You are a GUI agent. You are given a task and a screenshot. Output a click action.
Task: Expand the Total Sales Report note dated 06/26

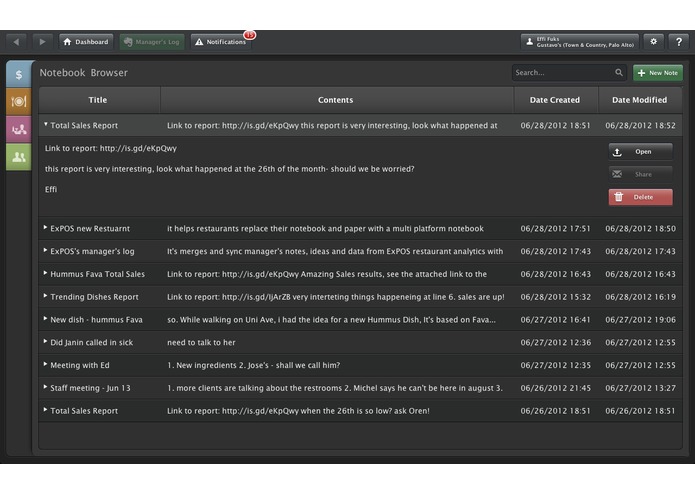[45, 410]
